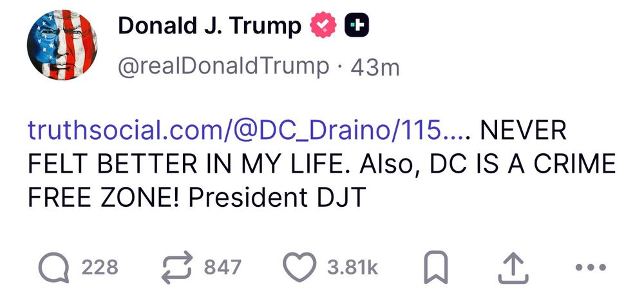
Task: Click the red verified checkmark badge
Action: pyautogui.click(x=323, y=25)
